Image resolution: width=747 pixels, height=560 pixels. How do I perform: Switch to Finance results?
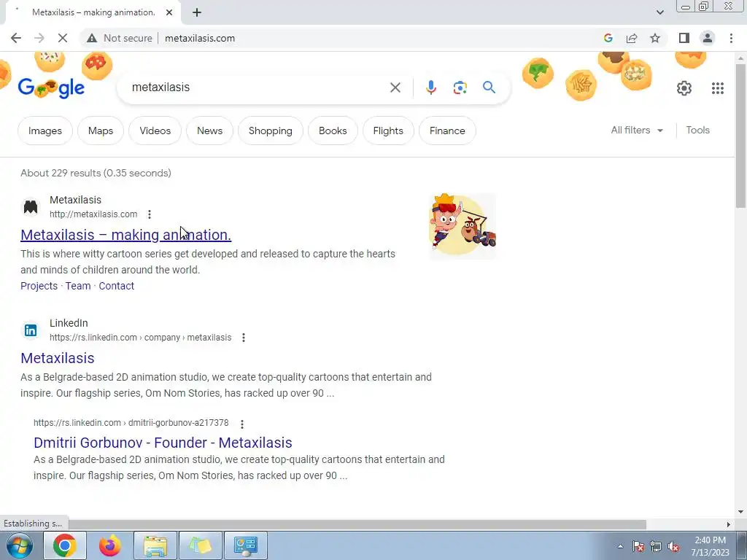click(x=447, y=131)
